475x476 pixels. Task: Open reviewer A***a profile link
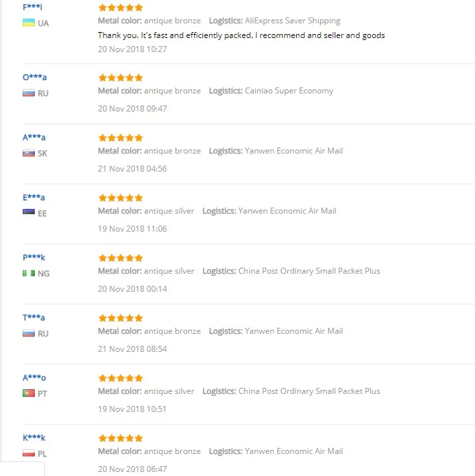pyautogui.click(x=34, y=138)
